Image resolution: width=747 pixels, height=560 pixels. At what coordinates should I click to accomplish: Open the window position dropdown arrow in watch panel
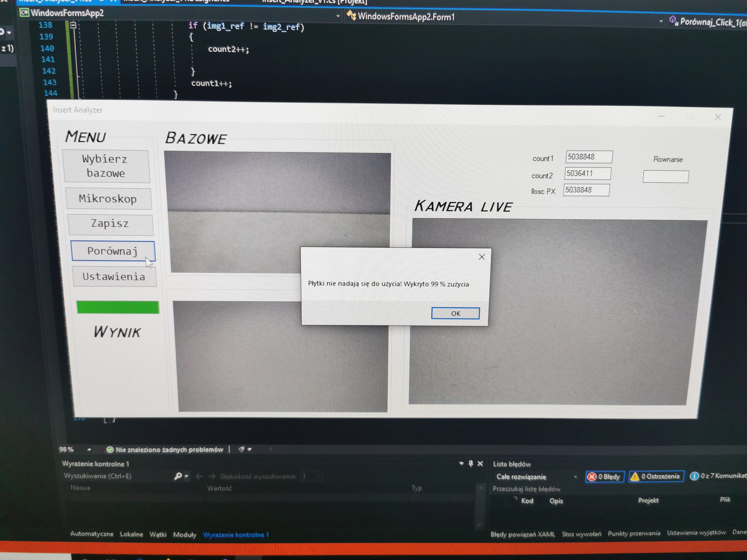click(x=461, y=463)
